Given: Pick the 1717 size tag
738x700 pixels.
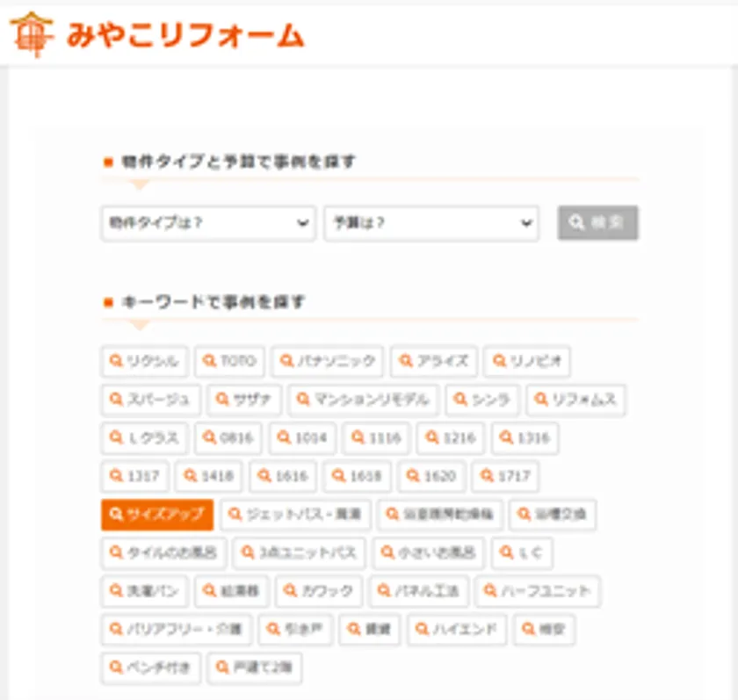Looking at the screenshot, I should coord(505,476).
